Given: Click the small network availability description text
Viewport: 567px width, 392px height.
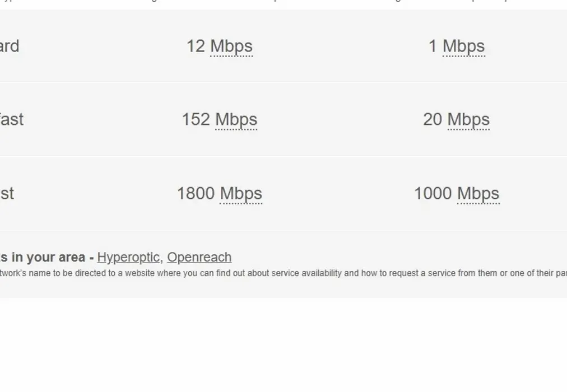Looking at the screenshot, I should [280, 274].
